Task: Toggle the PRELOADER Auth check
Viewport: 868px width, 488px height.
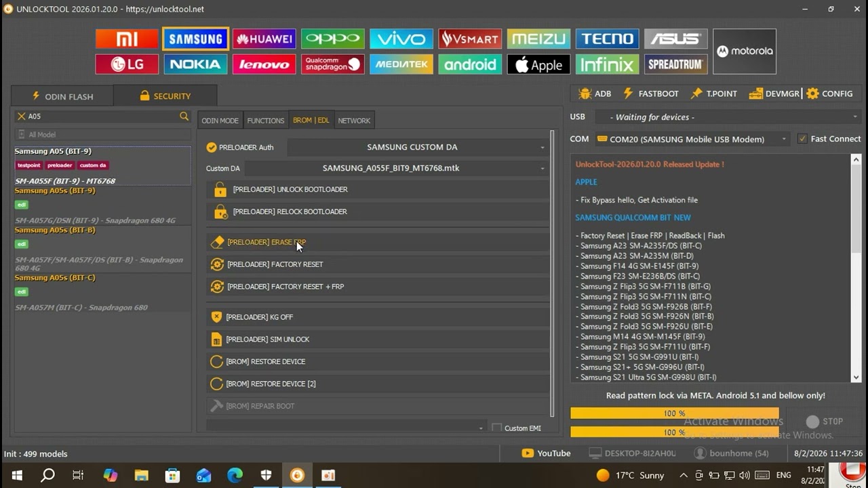Action: tap(212, 147)
